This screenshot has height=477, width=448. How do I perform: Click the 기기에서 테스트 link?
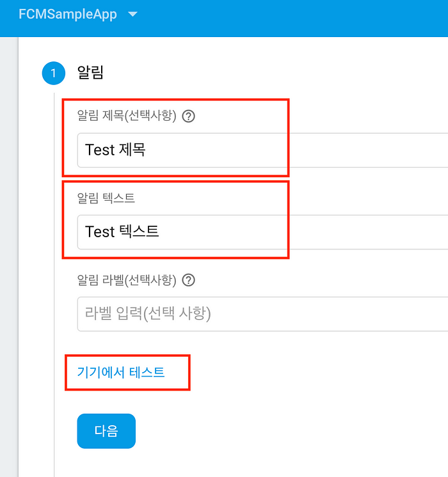(x=121, y=372)
